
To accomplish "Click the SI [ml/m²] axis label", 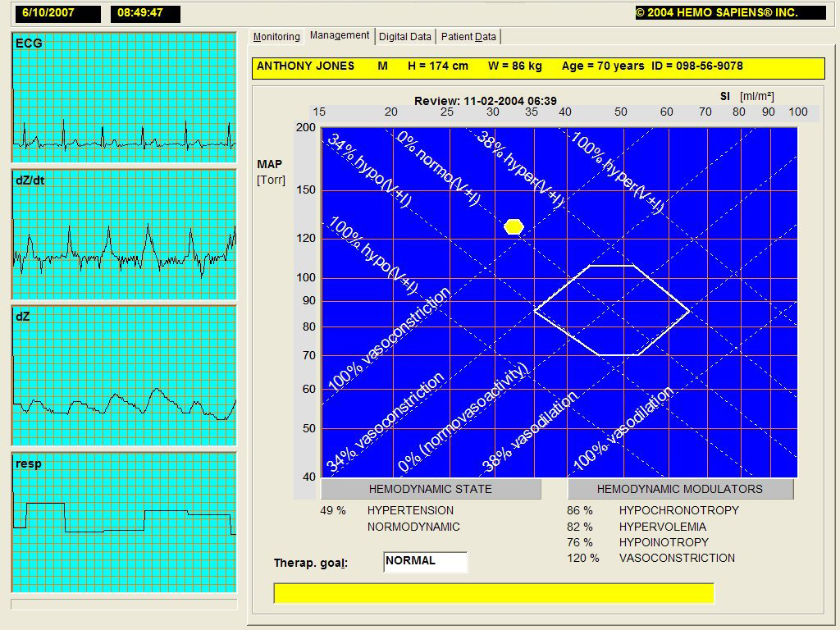I will [746, 97].
